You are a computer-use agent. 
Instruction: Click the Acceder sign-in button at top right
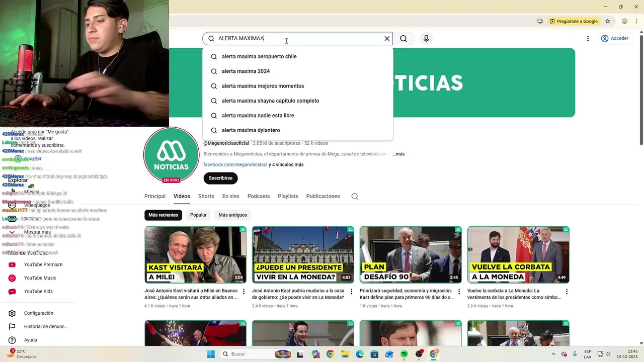614,38
